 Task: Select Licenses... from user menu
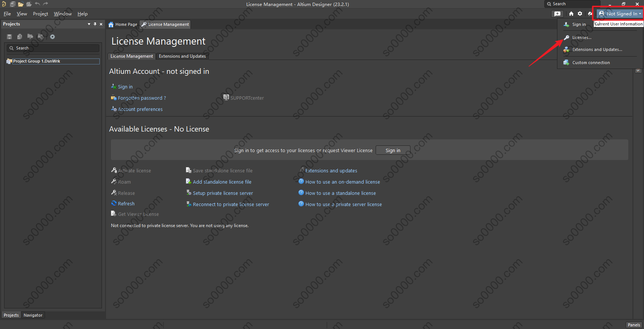coord(582,37)
